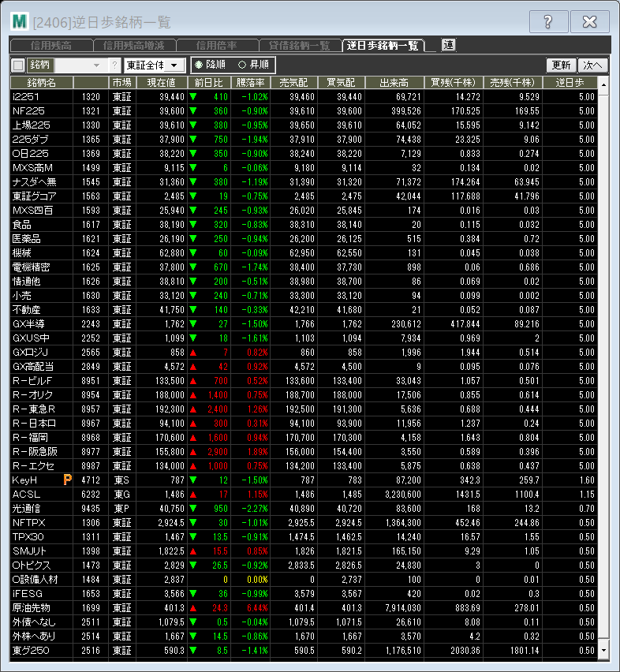The image size is (620, 672).
Task: Click the small question icon beside 銘柄 field
Action: coord(114,65)
